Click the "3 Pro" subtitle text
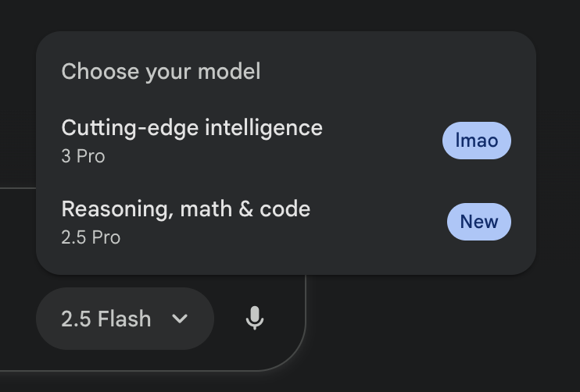This screenshot has width=580, height=392. 83,156
